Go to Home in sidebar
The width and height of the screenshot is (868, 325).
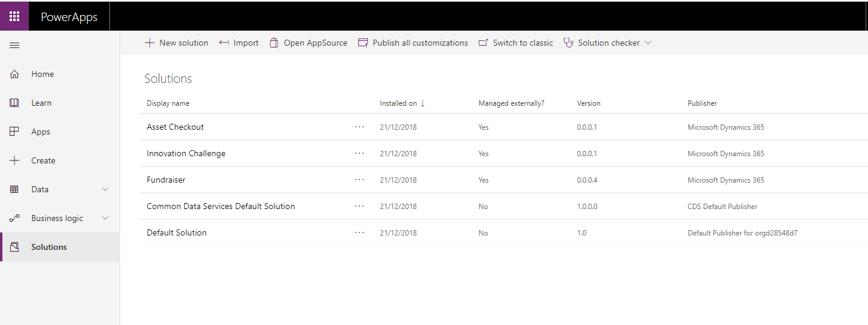60,74
